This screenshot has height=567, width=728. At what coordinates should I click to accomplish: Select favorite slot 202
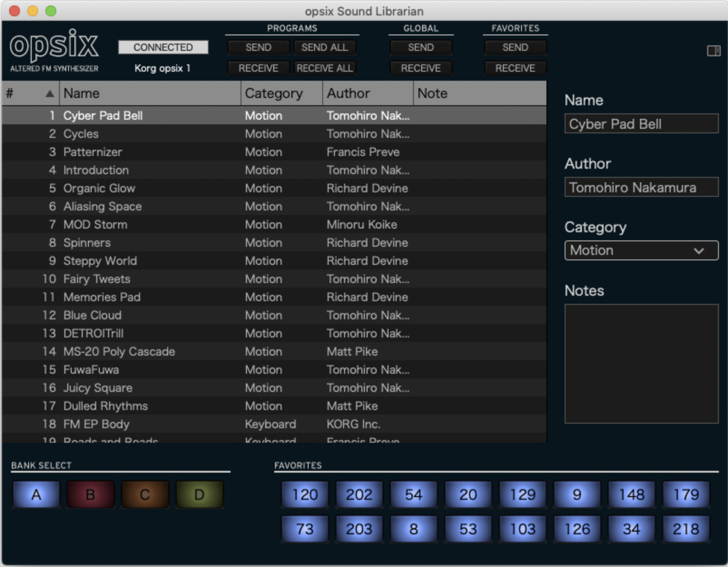(359, 494)
